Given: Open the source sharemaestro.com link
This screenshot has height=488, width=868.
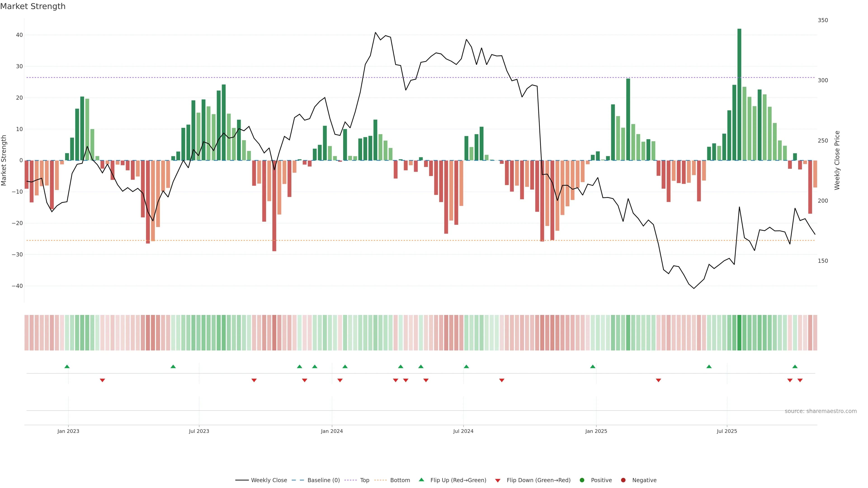Looking at the screenshot, I should [821, 411].
